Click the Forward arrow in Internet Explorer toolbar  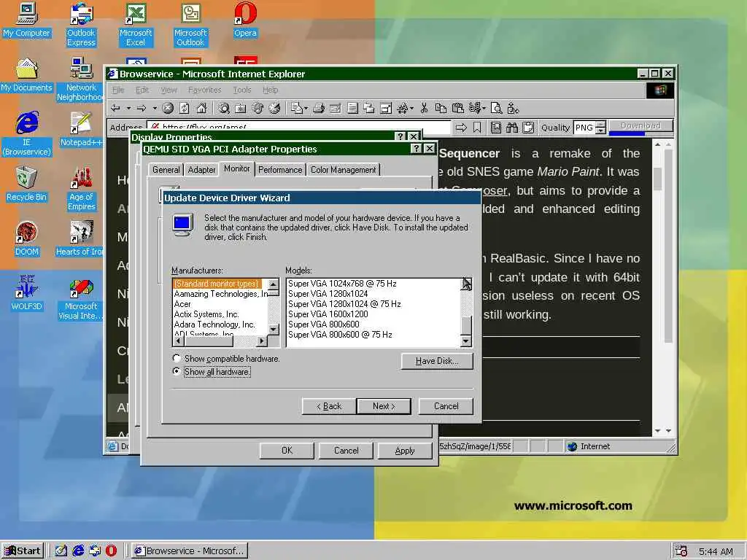(x=142, y=109)
